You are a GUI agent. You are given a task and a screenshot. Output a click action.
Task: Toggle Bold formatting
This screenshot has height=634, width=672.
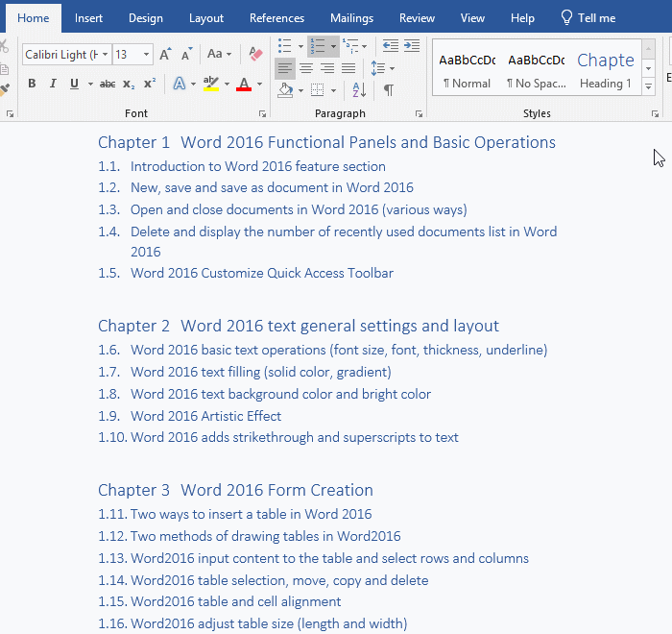coord(32,84)
